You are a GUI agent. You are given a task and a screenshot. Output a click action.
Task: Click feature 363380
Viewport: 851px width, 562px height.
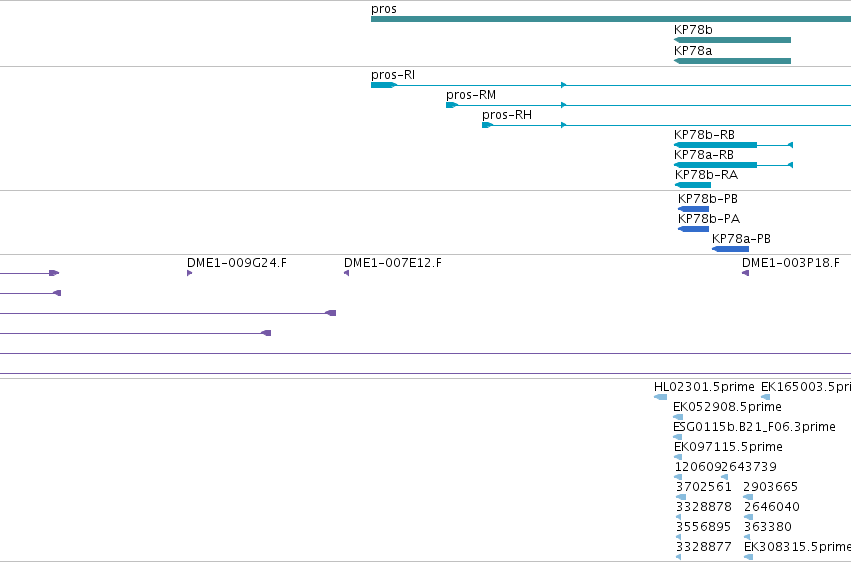[x=748, y=537]
